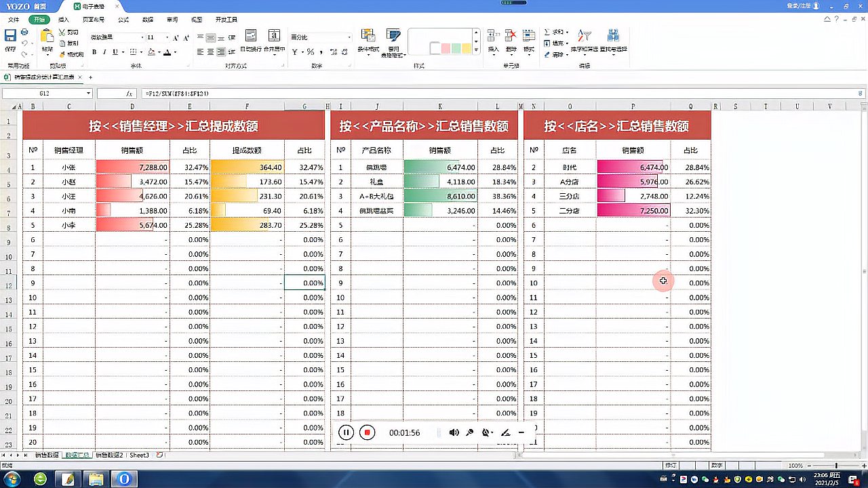868x488 pixels.
Task: Click the Find and Select (查找与选择) icon
Action: [x=613, y=37]
